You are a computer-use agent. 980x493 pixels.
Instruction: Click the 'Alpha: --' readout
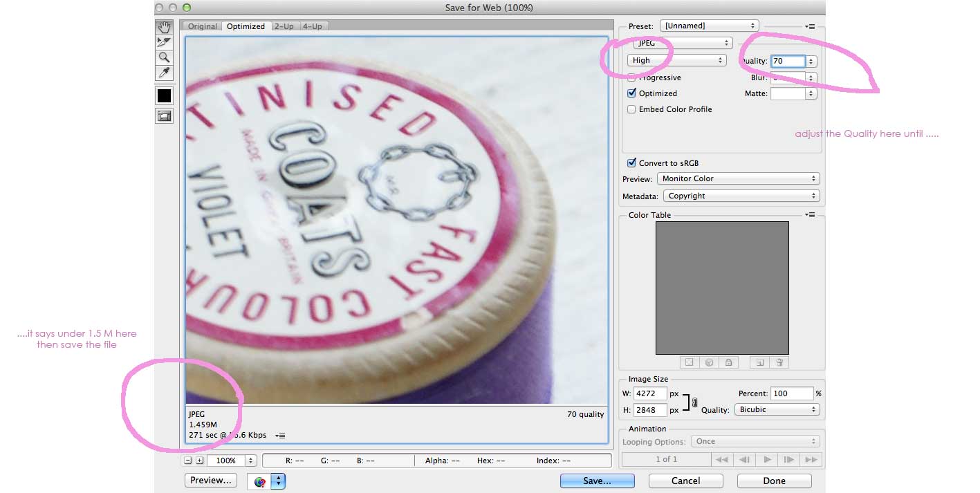point(441,460)
